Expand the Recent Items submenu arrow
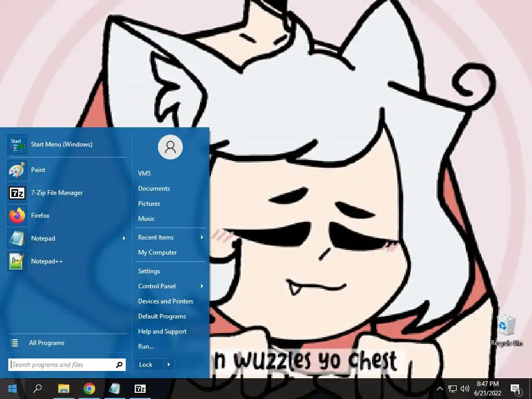Screen dimensions: 532x399 [202, 237]
